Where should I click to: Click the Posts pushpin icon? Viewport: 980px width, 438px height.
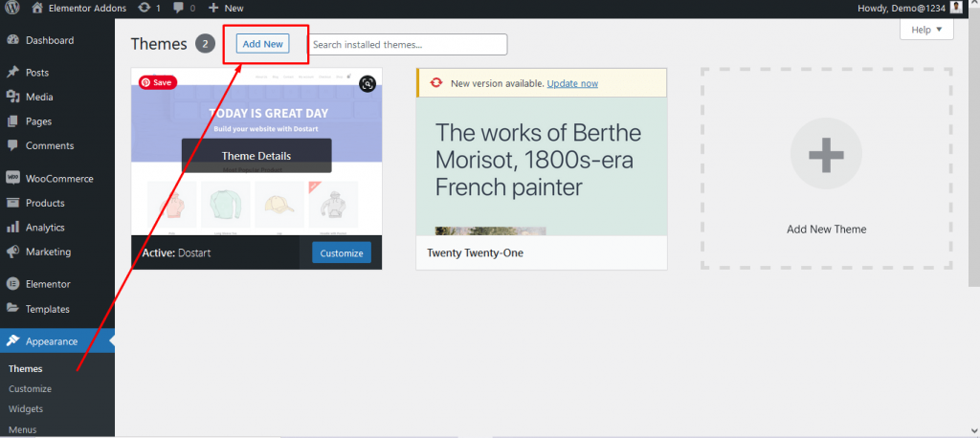[12, 72]
